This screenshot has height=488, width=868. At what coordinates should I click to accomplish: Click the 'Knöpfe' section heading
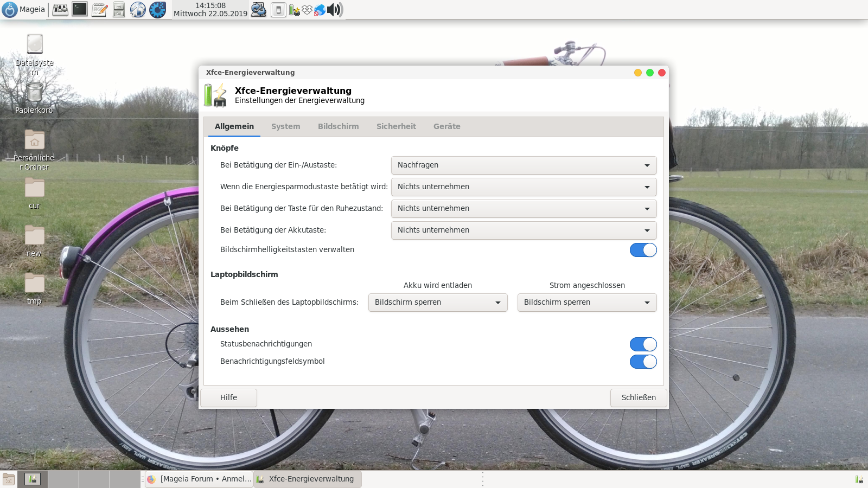pos(225,148)
